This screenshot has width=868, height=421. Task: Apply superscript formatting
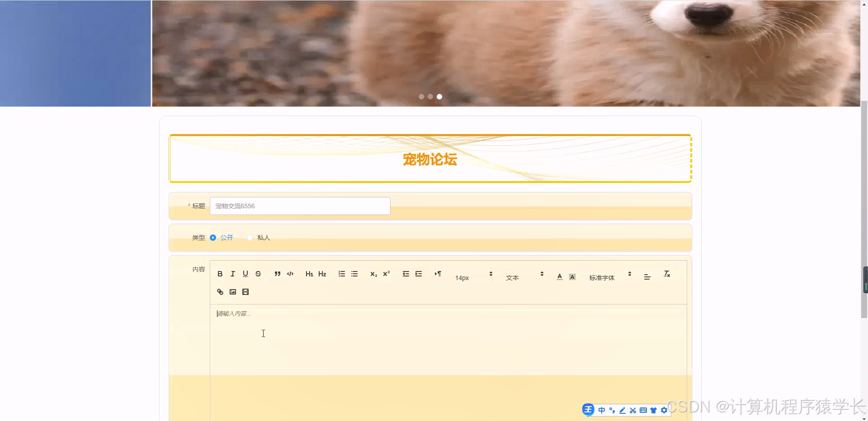pyautogui.click(x=386, y=274)
